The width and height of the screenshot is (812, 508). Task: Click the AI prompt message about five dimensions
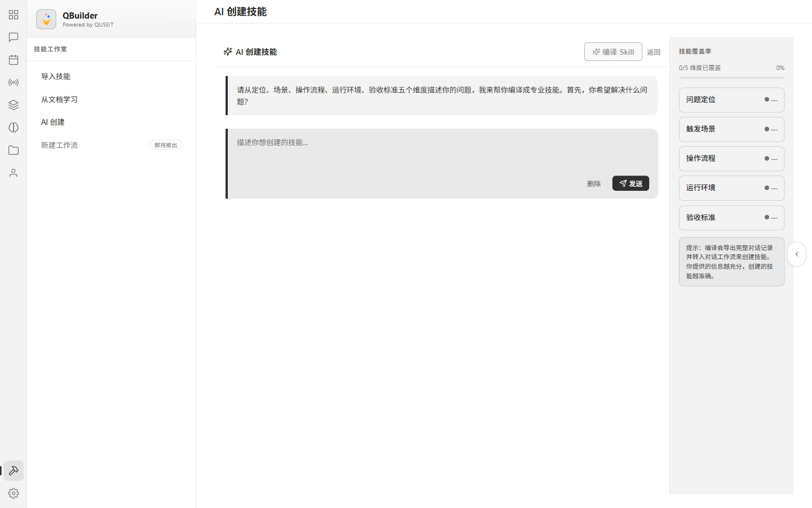[442, 95]
